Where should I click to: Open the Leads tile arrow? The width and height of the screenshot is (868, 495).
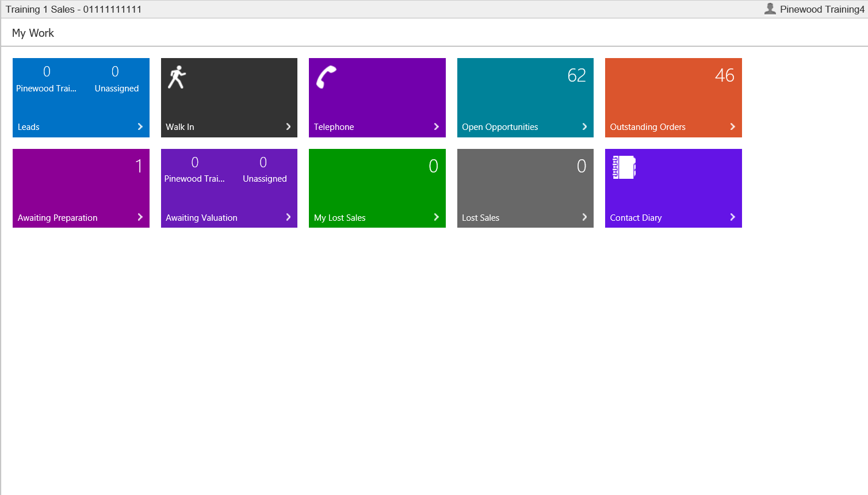tap(140, 126)
